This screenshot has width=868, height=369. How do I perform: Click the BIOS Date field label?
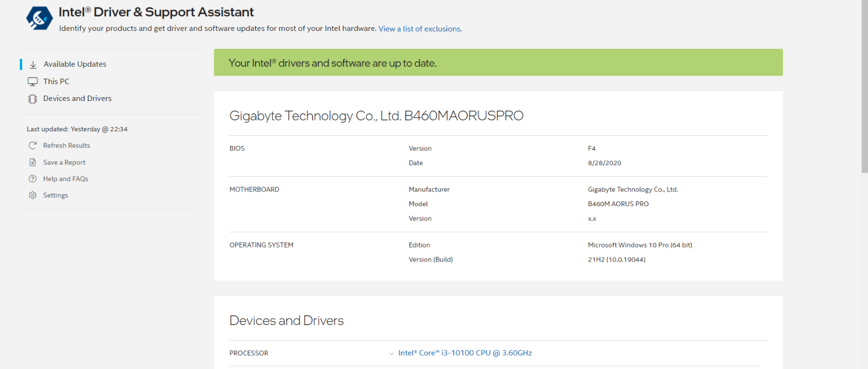(x=416, y=163)
